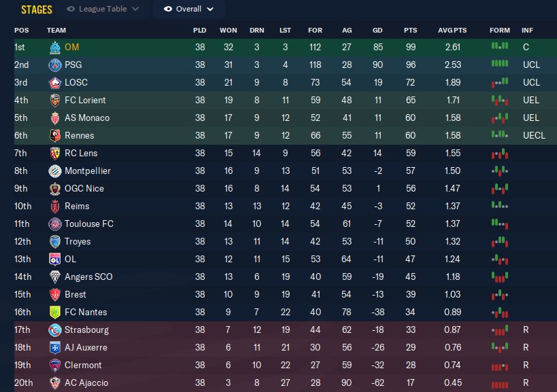Image resolution: width=557 pixels, height=392 pixels.
Task: Open the Toulouse FC team link
Action: [x=89, y=224]
